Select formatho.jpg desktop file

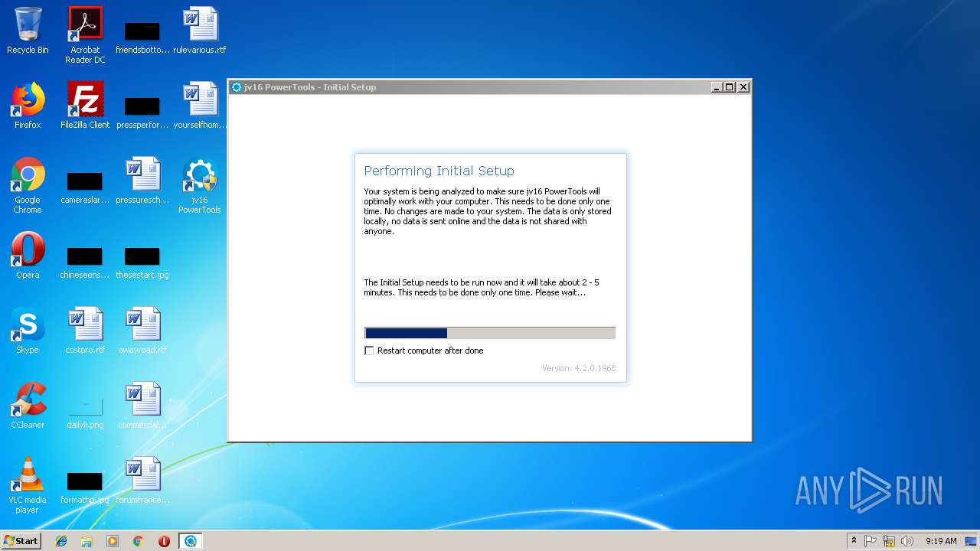pos(85,487)
